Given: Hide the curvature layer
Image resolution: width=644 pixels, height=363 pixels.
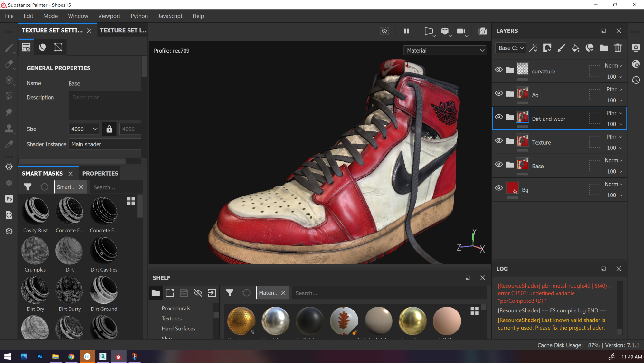Looking at the screenshot, I should point(499,70).
